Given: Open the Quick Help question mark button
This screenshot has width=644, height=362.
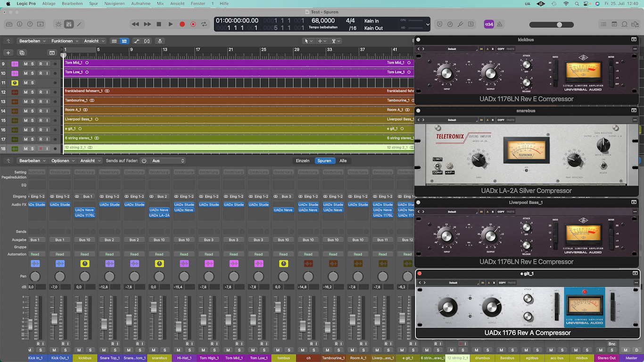Looking at the screenshot, I should pyautogui.click(x=30, y=24).
